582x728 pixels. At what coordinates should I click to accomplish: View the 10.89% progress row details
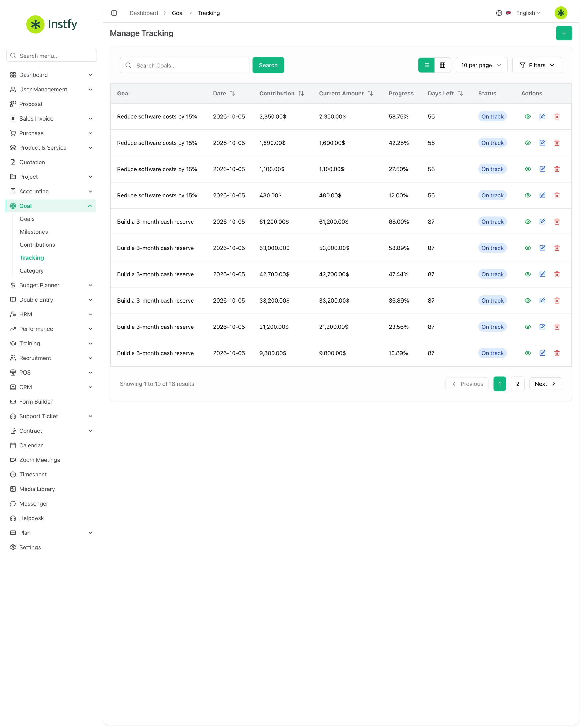pos(527,353)
